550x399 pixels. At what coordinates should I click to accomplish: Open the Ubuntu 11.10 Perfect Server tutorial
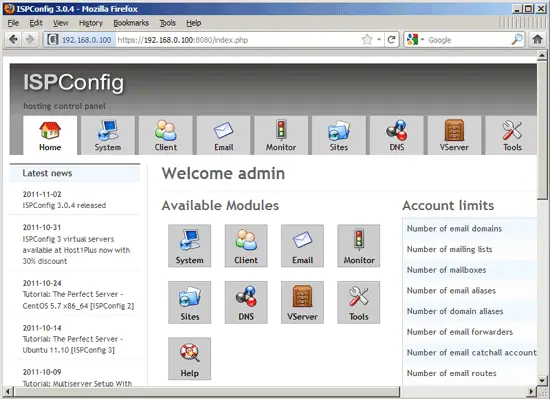point(73,344)
